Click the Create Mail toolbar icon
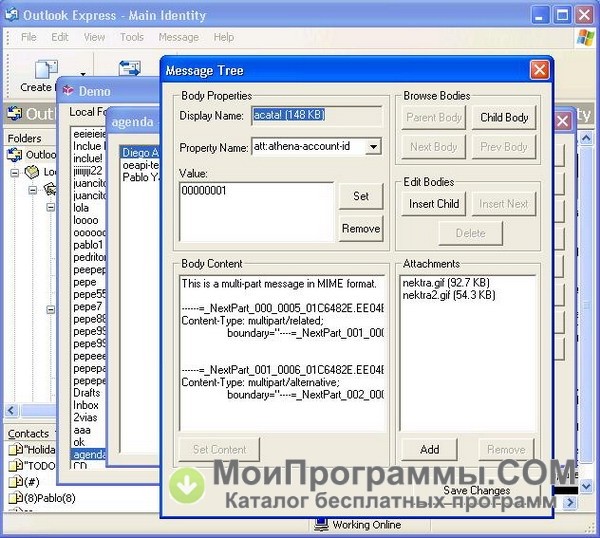 point(46,70)
